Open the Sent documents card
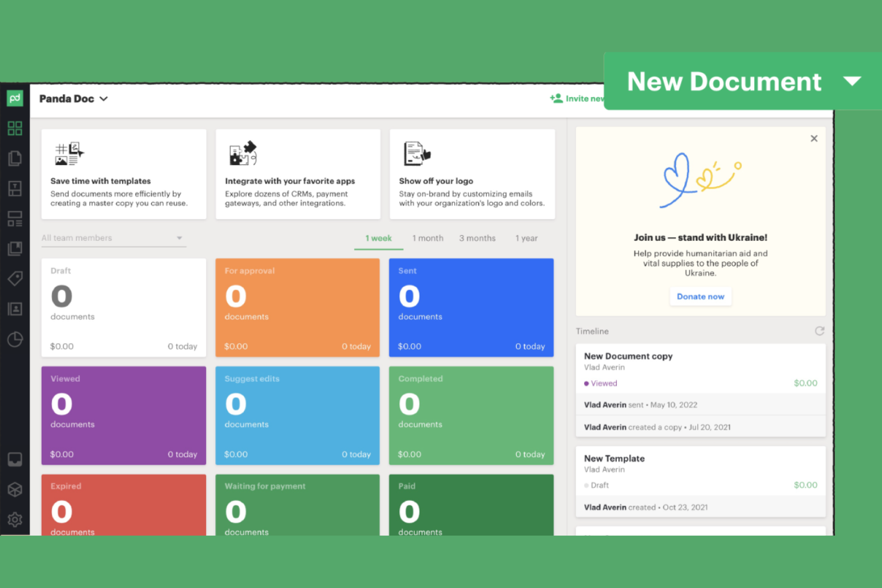Viewport: 882px width, 588px height. click(x=471, y=307)
